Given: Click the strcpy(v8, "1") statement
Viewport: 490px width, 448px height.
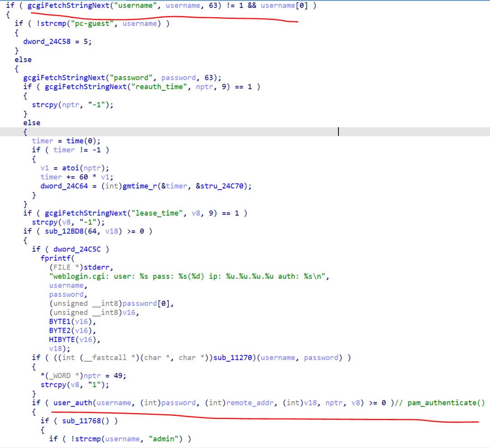Looking at the screenshot, I should 75,384.
